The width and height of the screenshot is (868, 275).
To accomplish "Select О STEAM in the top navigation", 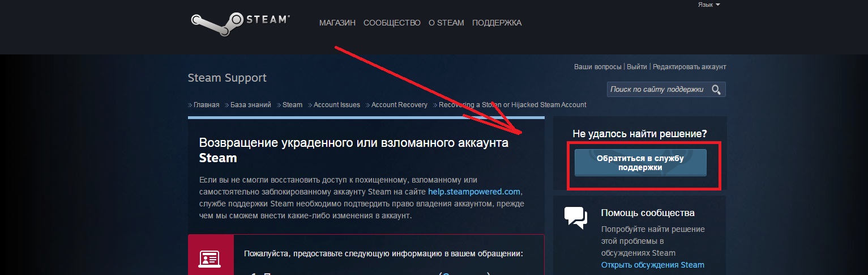I will [x=446, y=23].
